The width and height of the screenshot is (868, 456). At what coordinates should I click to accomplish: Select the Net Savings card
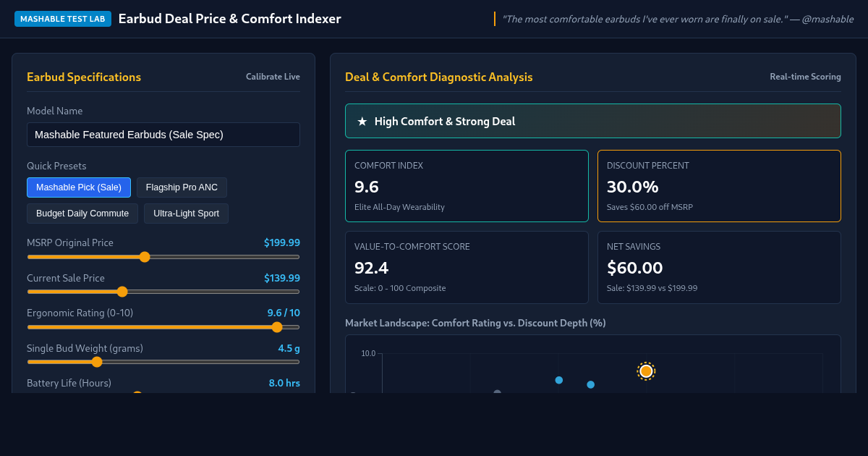(x=719, y=267)
